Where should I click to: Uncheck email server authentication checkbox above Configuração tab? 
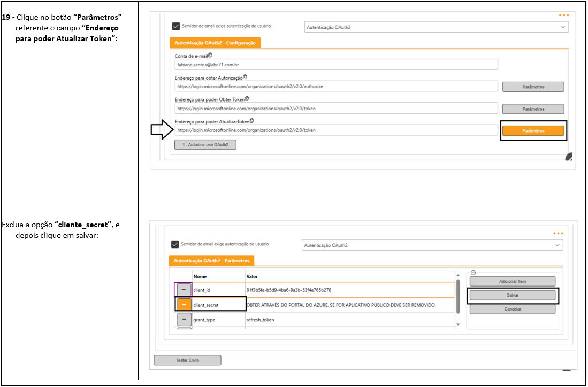point(176,26)
